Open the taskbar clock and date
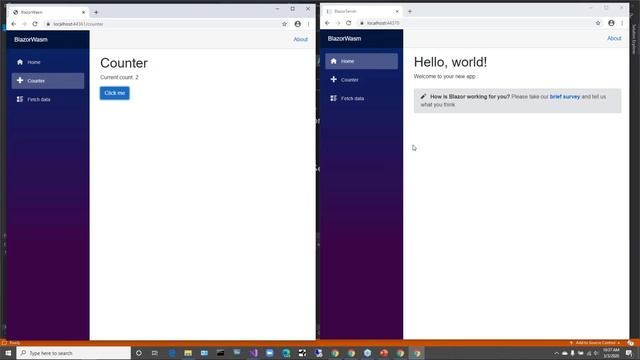The width and height of the screenshot is (640, 360). click(611, 353)
